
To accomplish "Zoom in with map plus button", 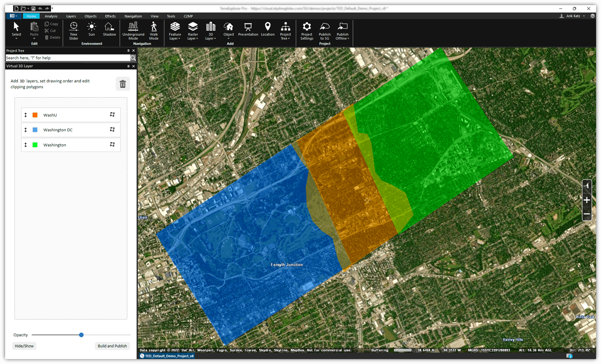I will point(587,200).
